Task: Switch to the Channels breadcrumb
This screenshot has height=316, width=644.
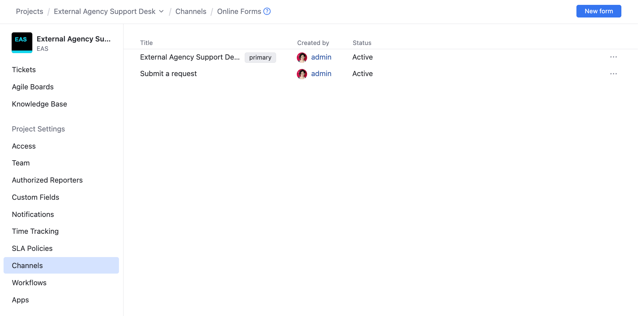Action: click(x=191, y=11)
